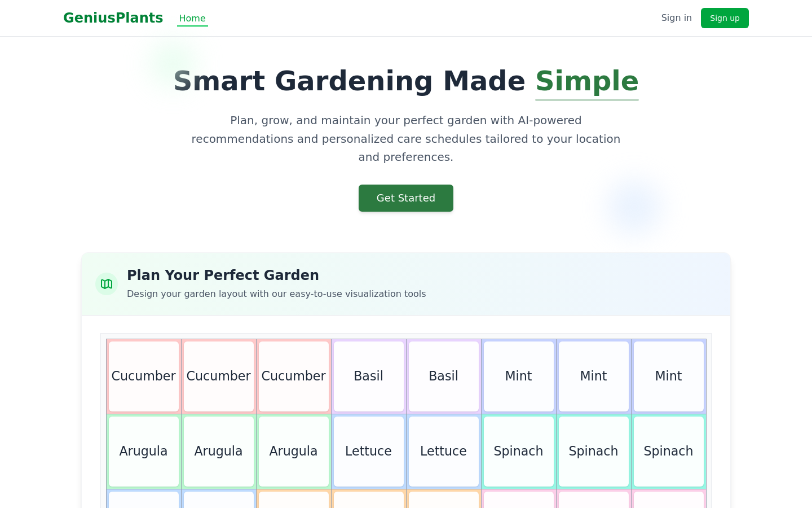Image resolution: width=812 pixels, height=508 pixels.
Task: Select the second Lettuce plot cell
Action: (444, 452)
